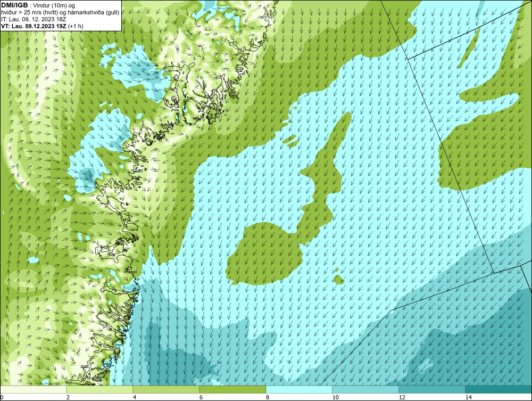This screenshot has height=401, width=532.
Task: Click the DMI/IGB title text
Action: (x=14, y=5)
